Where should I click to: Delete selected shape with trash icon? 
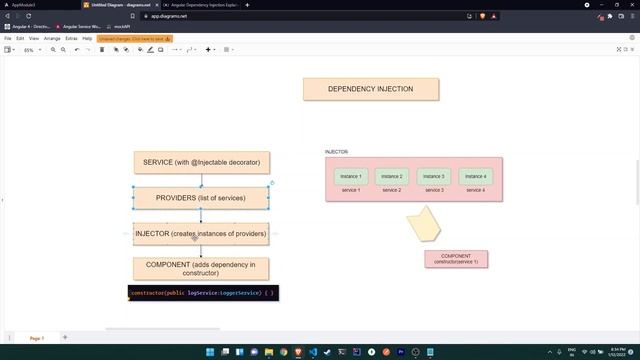click(102, 50)
